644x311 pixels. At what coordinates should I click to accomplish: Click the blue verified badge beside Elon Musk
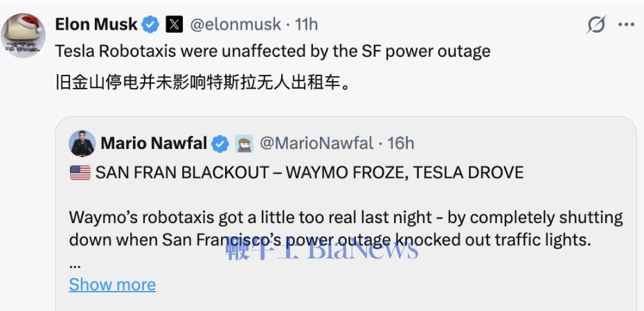[150, 25]
